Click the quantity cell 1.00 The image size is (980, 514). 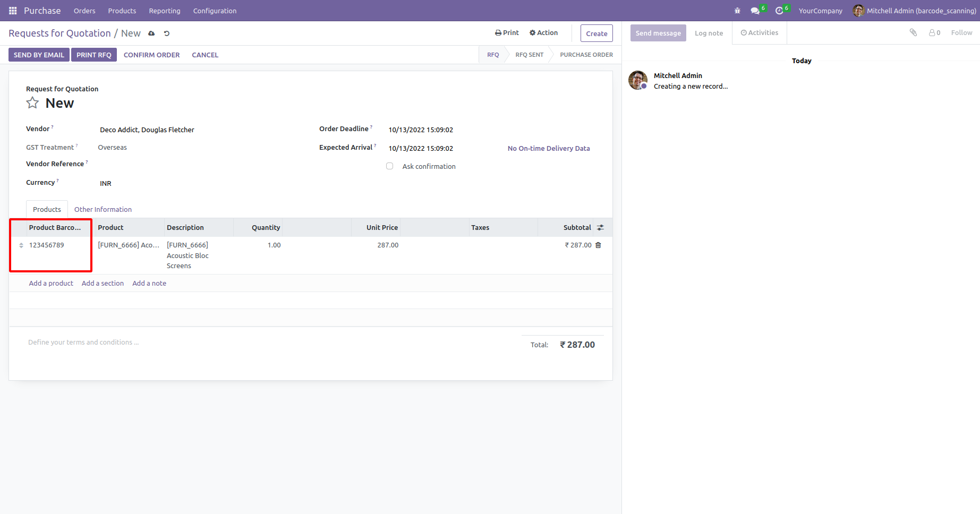(x=258, y=255)
